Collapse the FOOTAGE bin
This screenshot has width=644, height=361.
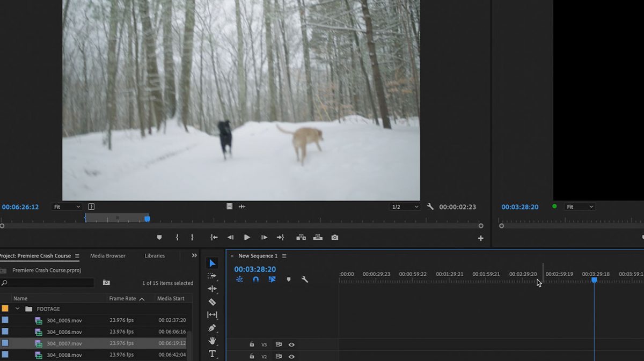[18, 309]
